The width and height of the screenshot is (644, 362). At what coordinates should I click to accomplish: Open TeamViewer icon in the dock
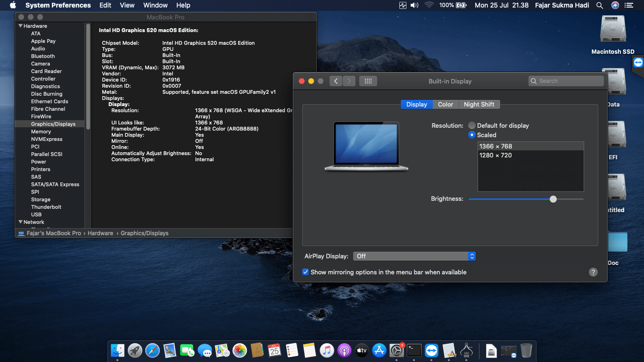click(431, 350)
